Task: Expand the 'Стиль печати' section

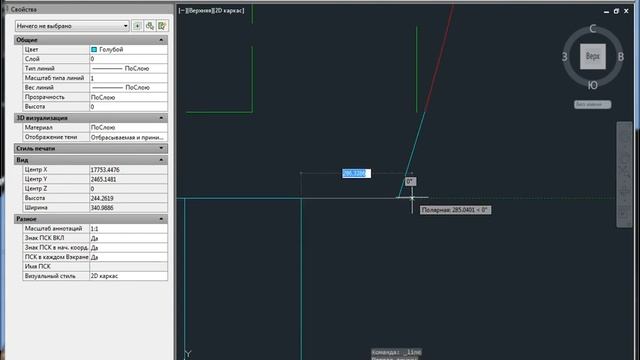Action: point(161,148)
